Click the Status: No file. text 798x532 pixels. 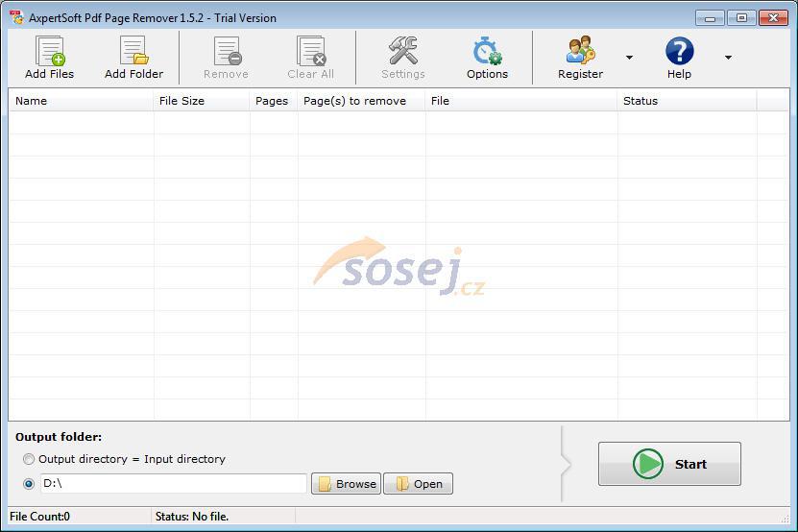(192, 517)
